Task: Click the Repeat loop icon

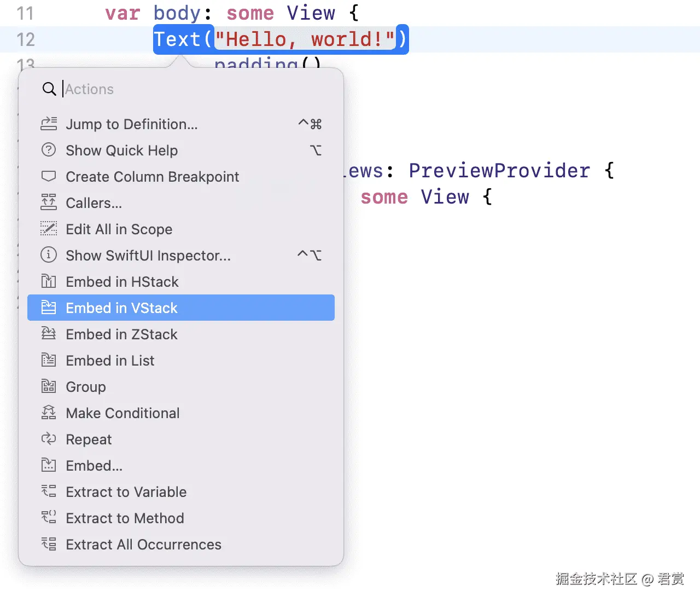Action: 49,439
